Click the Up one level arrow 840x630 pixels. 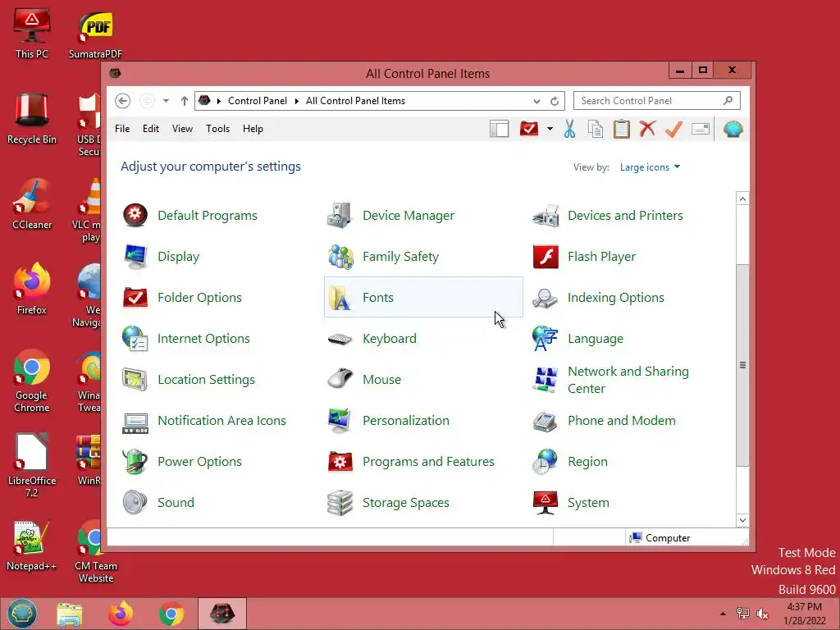[x=185, y=101]
